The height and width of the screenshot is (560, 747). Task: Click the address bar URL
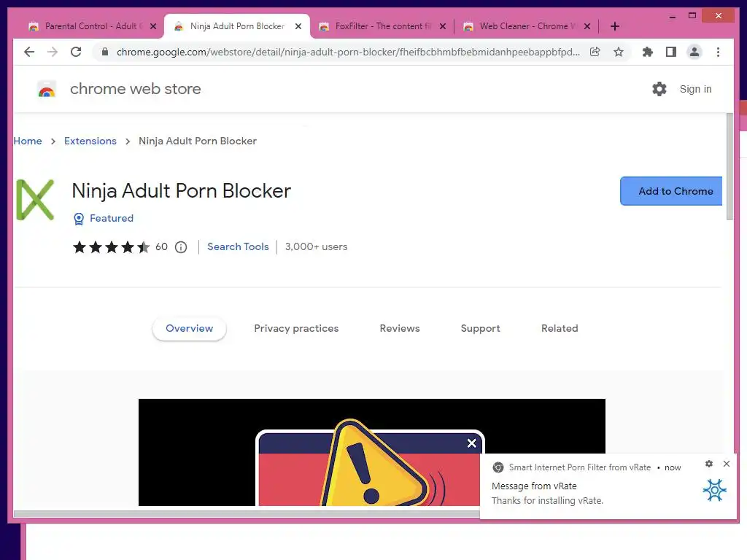(348, 52)
